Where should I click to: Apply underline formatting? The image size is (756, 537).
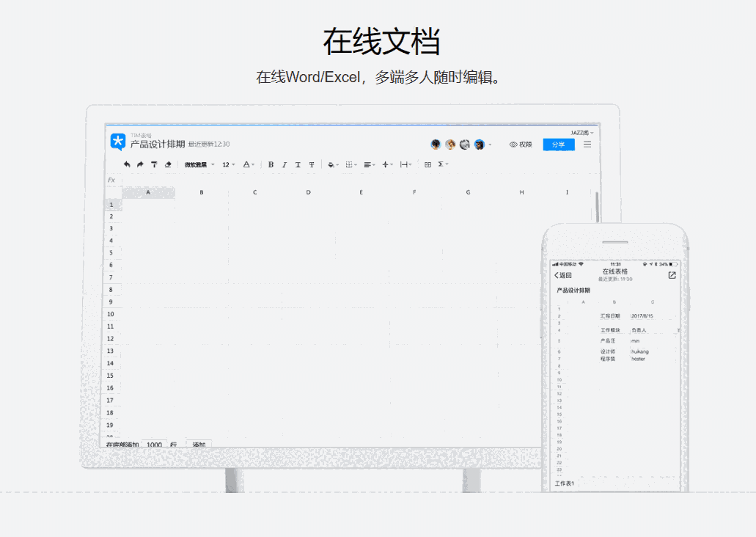pyautogui.click(x=296, y=164)
